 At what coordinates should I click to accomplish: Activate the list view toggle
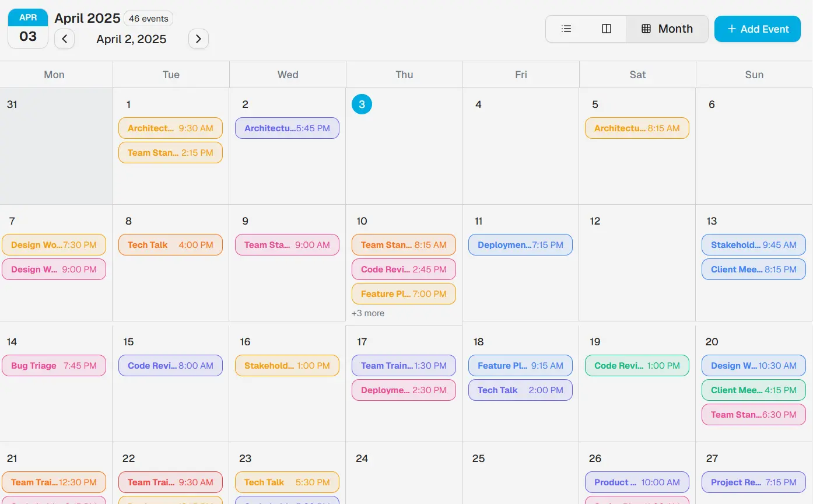coord(566,28)
